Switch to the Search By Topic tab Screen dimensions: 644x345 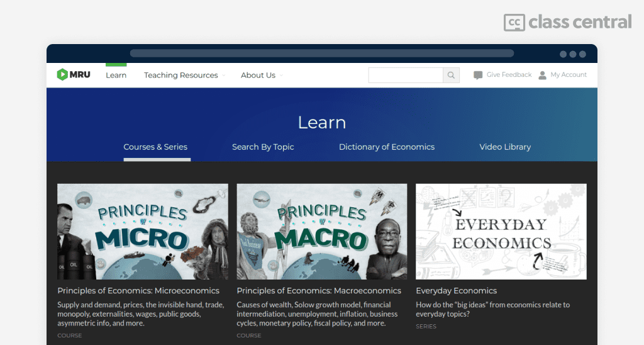click(263, 147)
